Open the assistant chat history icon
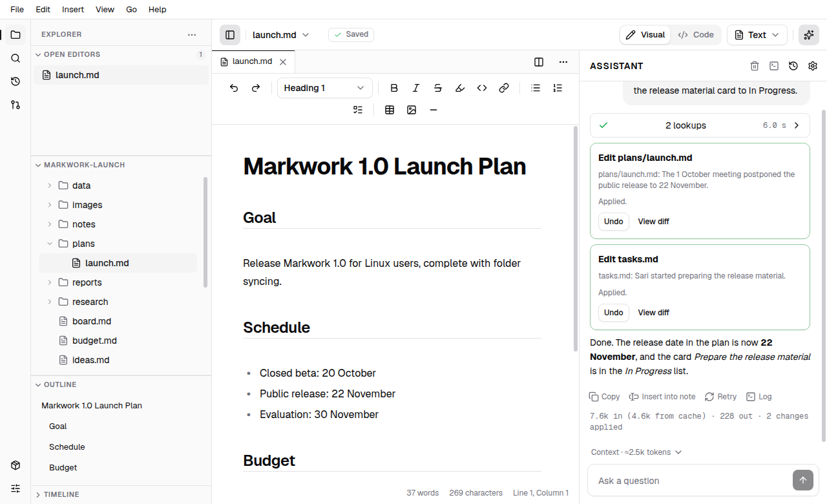This screenshot has width=827, height=504. click(x=793, y=66)
